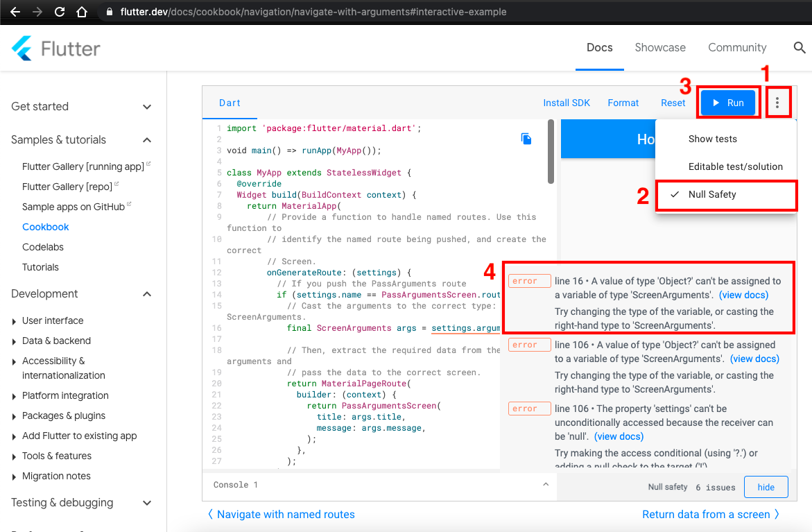Expand Tools & features submenu
This screenshot has height=532, width=812.
coord(13,457)
